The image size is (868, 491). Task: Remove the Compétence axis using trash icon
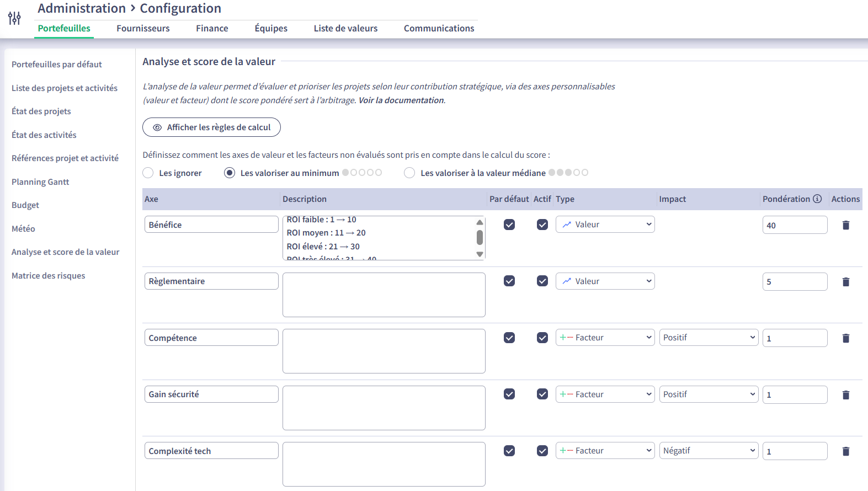click(x=845, y=338)
